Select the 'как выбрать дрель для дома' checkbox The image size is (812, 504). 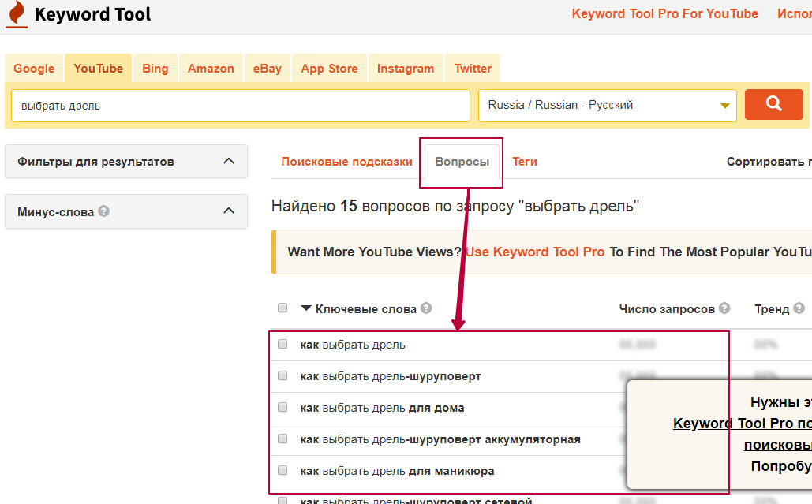coord(283,408)
